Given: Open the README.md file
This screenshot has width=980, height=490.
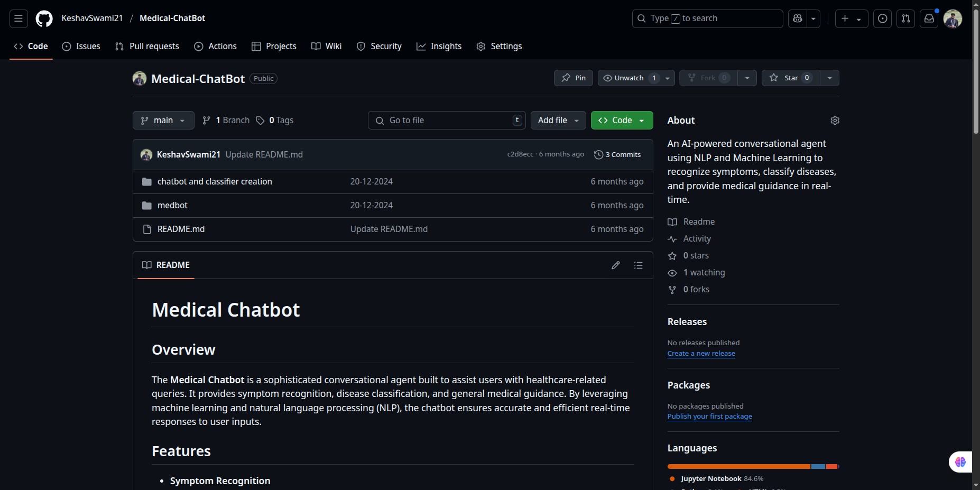Looking at the screenshot, I should [x=181, y=229].
